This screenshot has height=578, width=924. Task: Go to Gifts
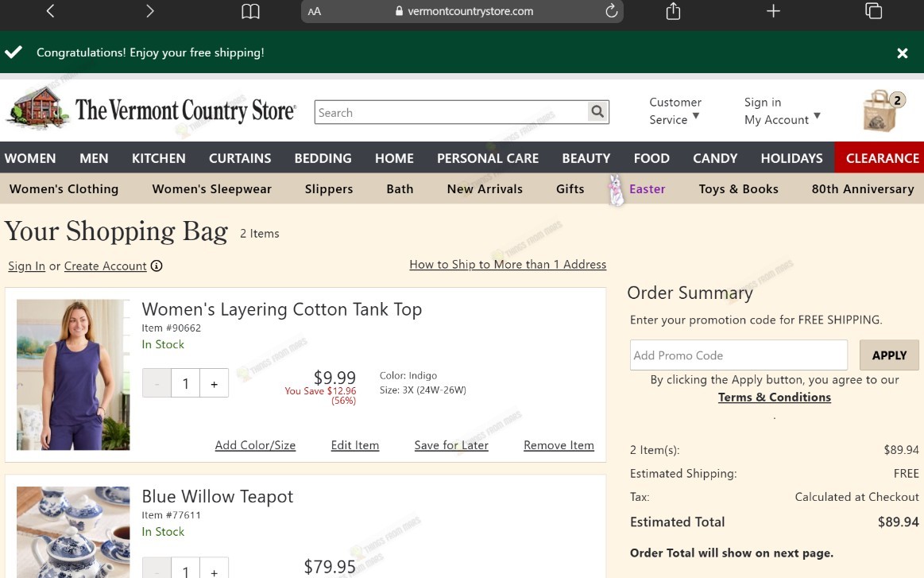(x=570, y=188)
